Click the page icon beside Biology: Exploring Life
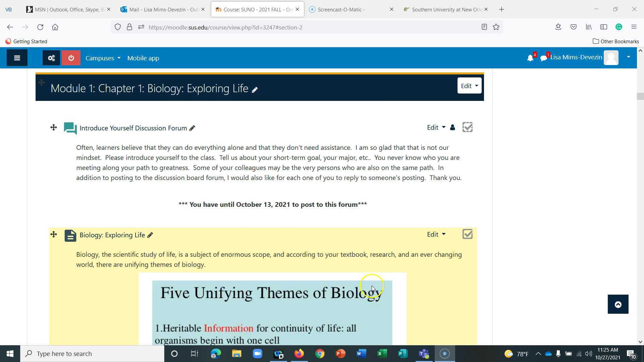 (70, 235)
